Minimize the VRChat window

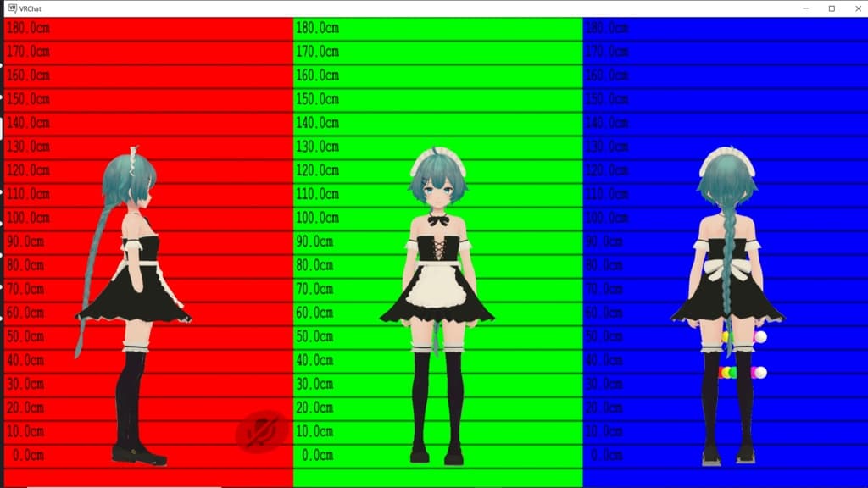[x=805, y=8]
